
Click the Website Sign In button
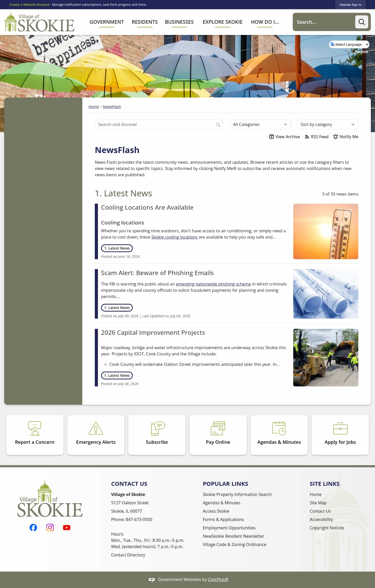(350, 5)
